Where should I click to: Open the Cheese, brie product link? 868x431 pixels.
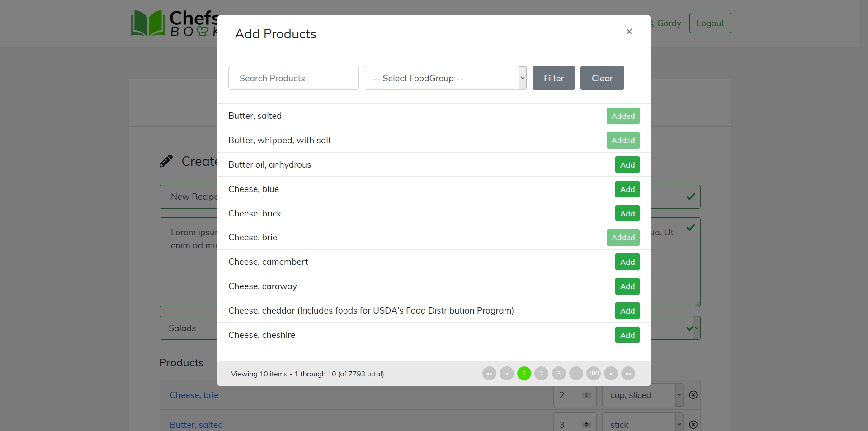(x=194, y=395)
